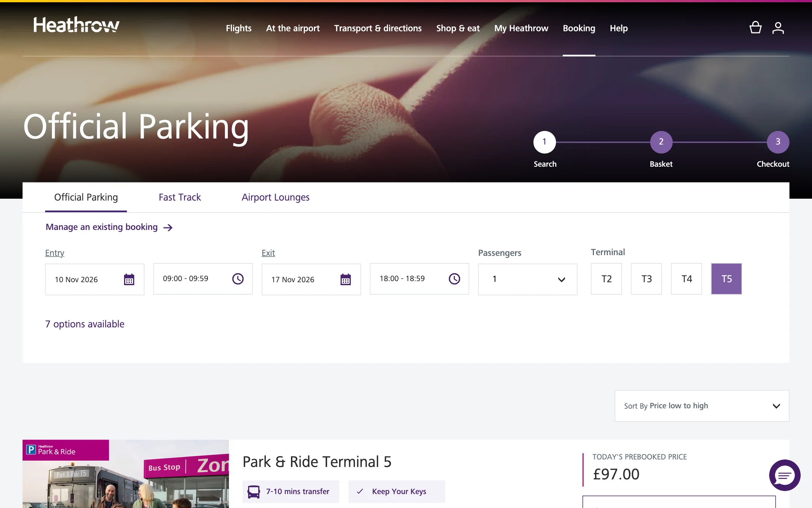Viewport: 812px width, 508px height.
Task: Switch to the Fast Track tab
Action: point(180,197)
